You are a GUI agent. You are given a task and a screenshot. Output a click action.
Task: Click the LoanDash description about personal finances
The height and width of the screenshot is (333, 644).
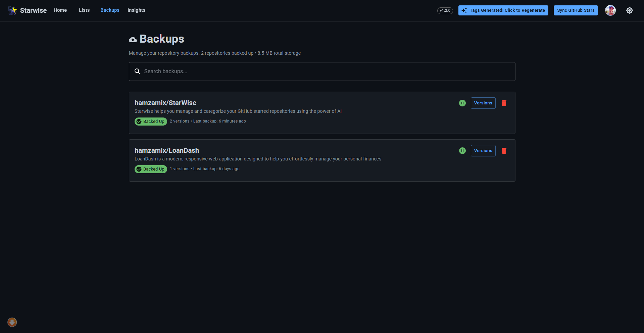(x=258, y=159)
